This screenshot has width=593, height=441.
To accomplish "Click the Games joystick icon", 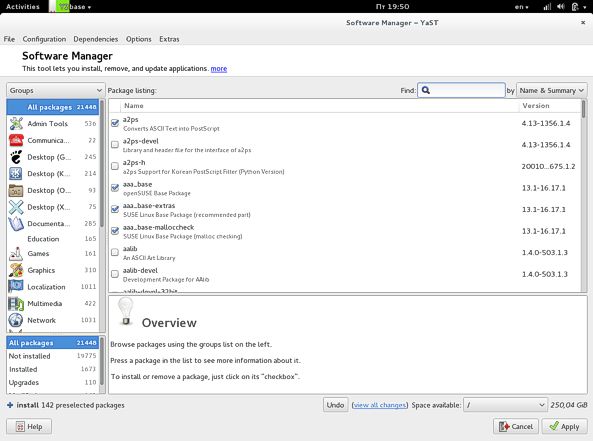I will (x=16, y=254).
